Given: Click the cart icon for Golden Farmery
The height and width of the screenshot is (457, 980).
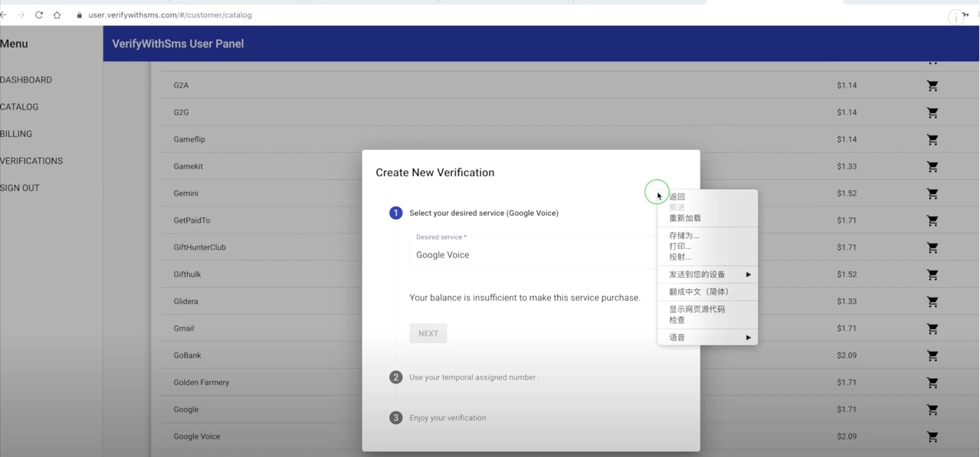Looking at the screenshot, I should coord(932,383).
